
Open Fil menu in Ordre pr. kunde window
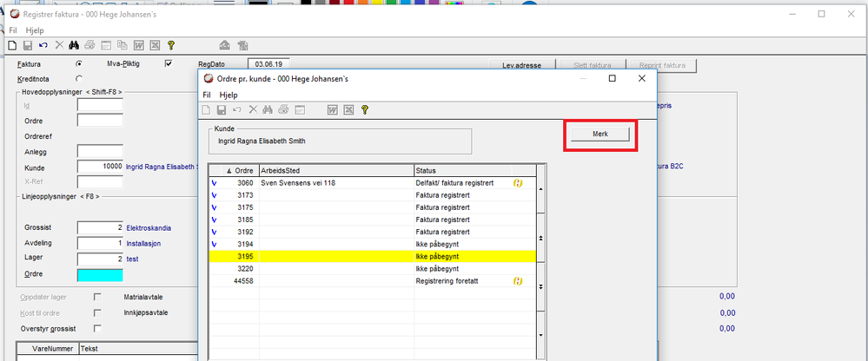pyautogui.click(x=207, y=95)
